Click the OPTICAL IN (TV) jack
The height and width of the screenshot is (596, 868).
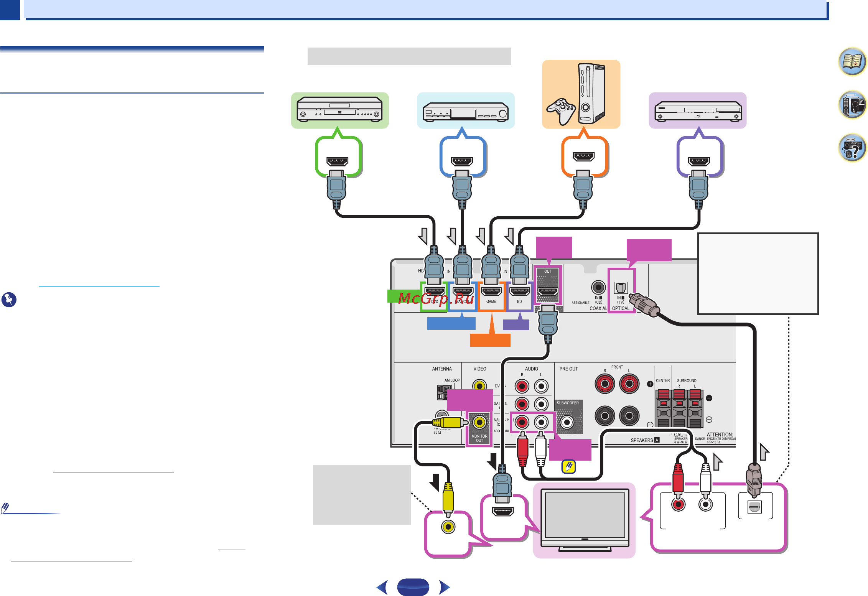point(621,288)
